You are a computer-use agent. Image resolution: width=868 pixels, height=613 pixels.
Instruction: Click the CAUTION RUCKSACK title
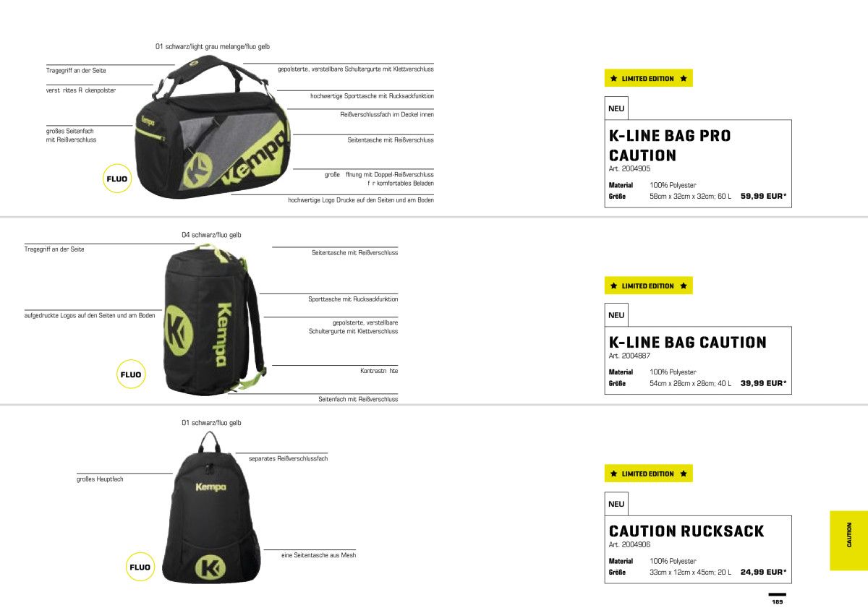point(686,531)
